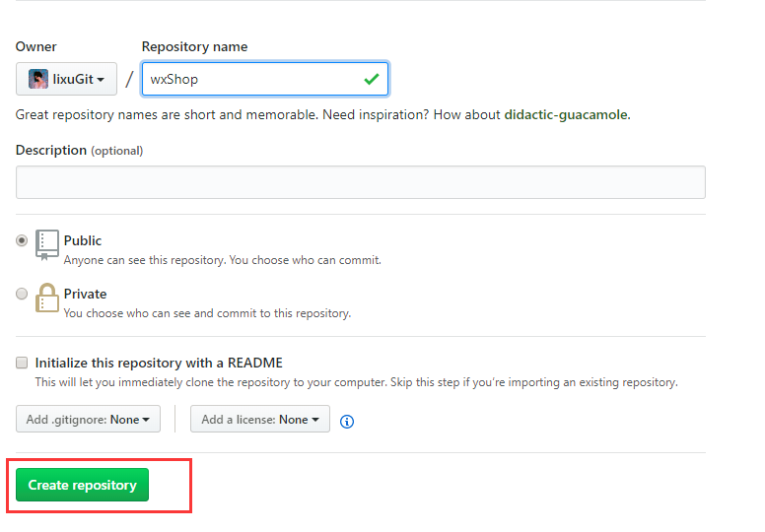Click the Public option label
The height and width of the screenshot is (532, 765).
83,240
